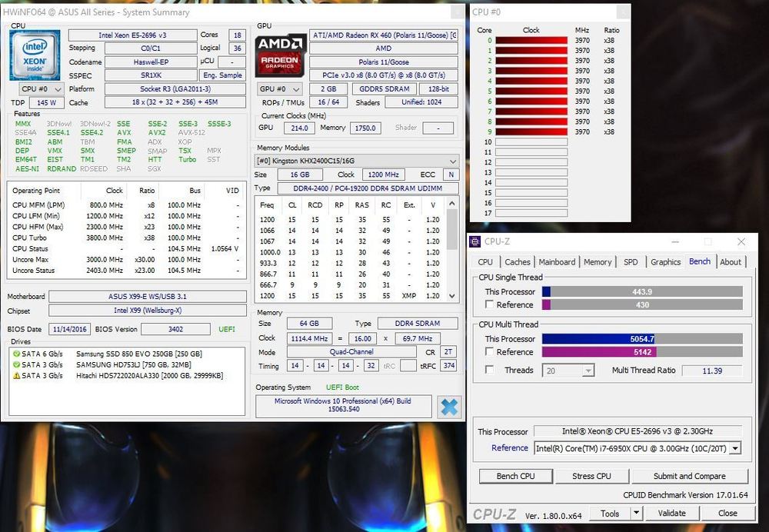Click the Intel Xeon E5-2696 v3 name field

point(132,35)
